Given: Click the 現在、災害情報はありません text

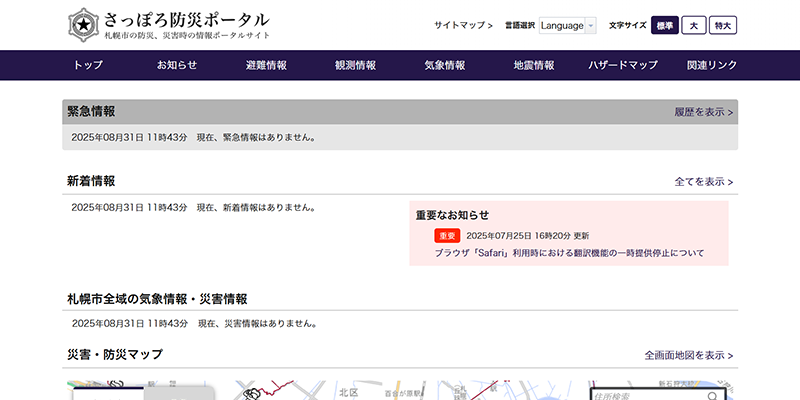Looking at the screenshot, I should pyautogui.click(x=257, y=323).
